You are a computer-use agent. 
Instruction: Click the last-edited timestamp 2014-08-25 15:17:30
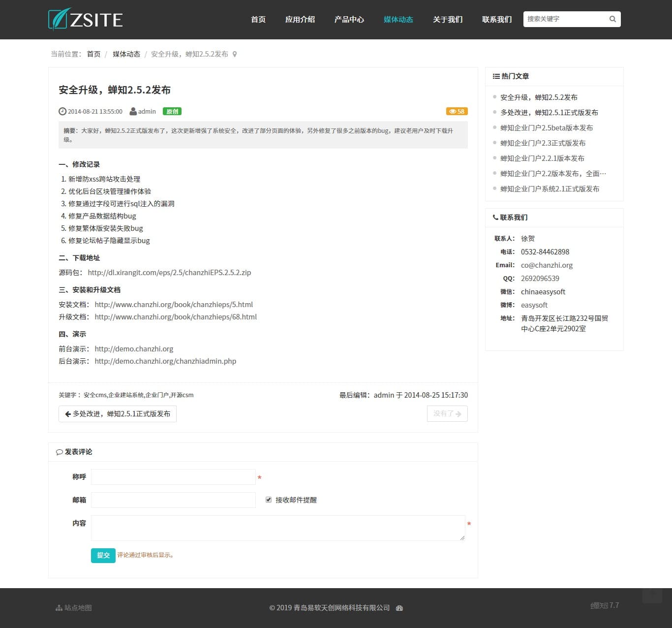click(436, 395)
